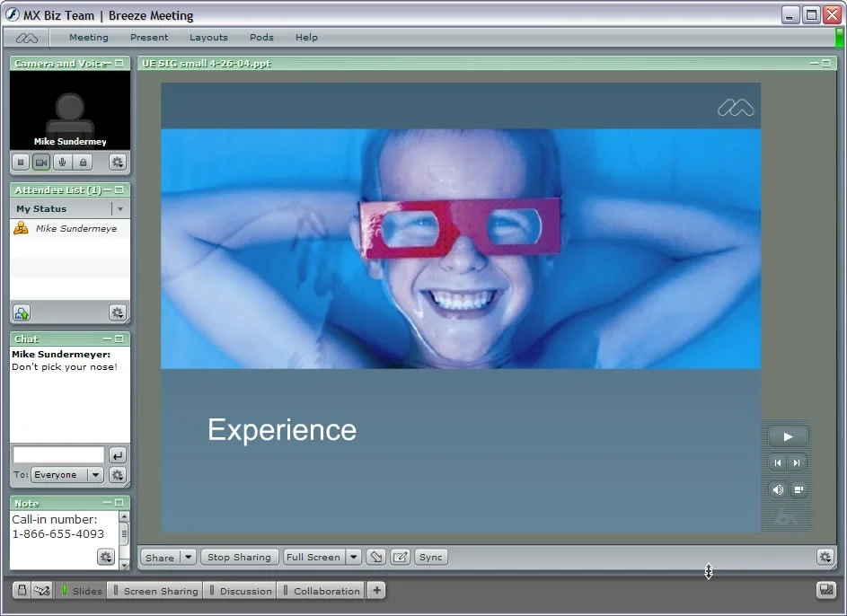Open the Layouts menu
This screenshot has height=616, width=847.
[x=208, y=37]
